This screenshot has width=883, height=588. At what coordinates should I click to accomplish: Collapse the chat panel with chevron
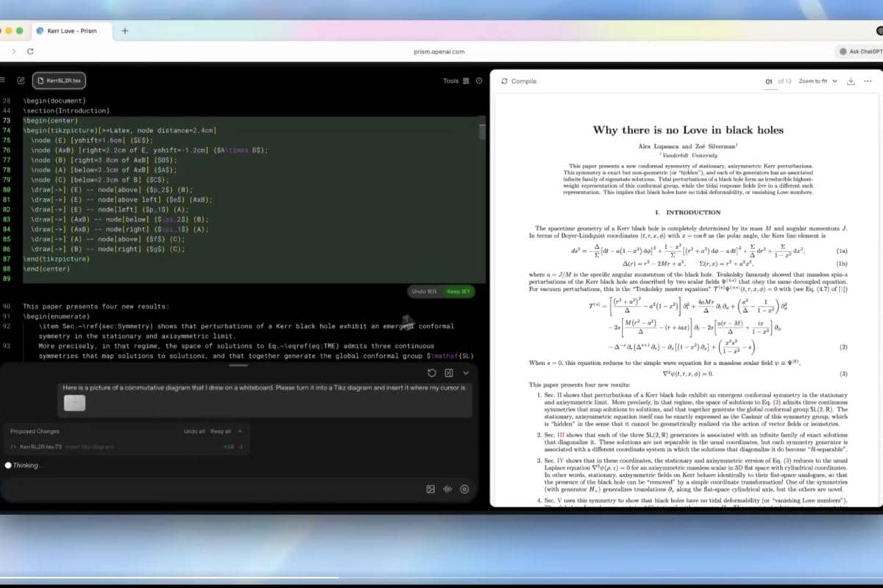point(466,372)
